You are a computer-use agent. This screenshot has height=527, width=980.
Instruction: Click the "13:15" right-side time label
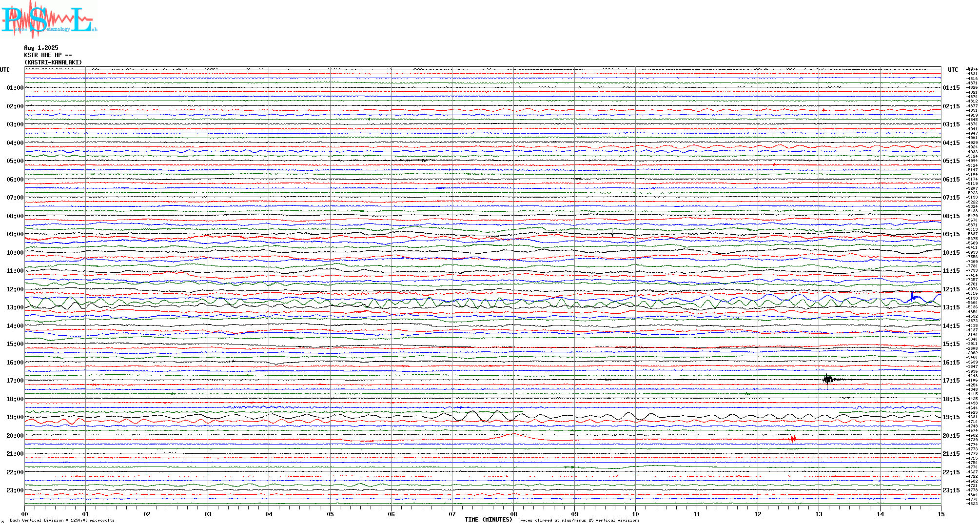(951, 307)
